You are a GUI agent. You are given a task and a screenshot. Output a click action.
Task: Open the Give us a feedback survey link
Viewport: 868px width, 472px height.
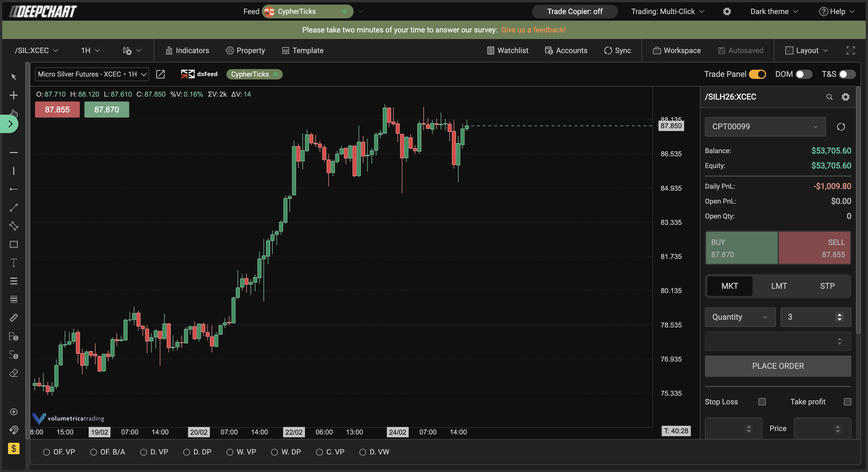pos(533,30)
